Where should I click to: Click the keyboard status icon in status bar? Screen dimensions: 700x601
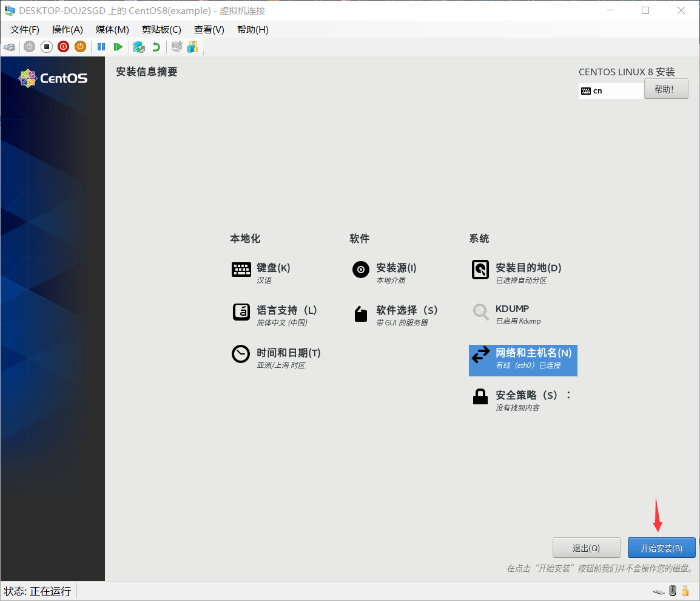pyautogui.click(x=659, y=592)
